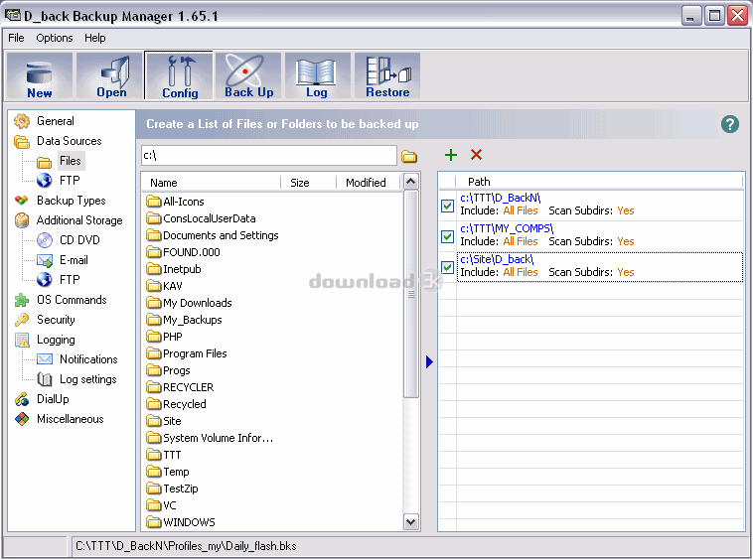Click the blue arrow to add selected folder

[429, 362]
